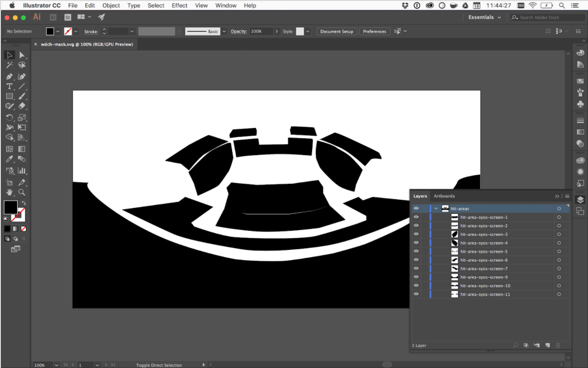Click the target circle for hit-area-syos-screen-9
Screen dimensions: 588x368
[559, 277]
